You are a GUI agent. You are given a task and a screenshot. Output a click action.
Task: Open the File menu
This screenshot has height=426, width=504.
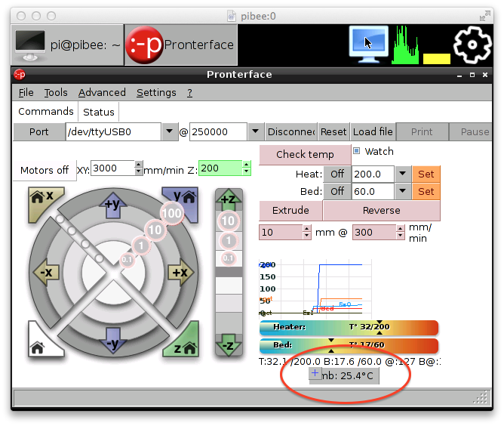click(x=26, y=93)
